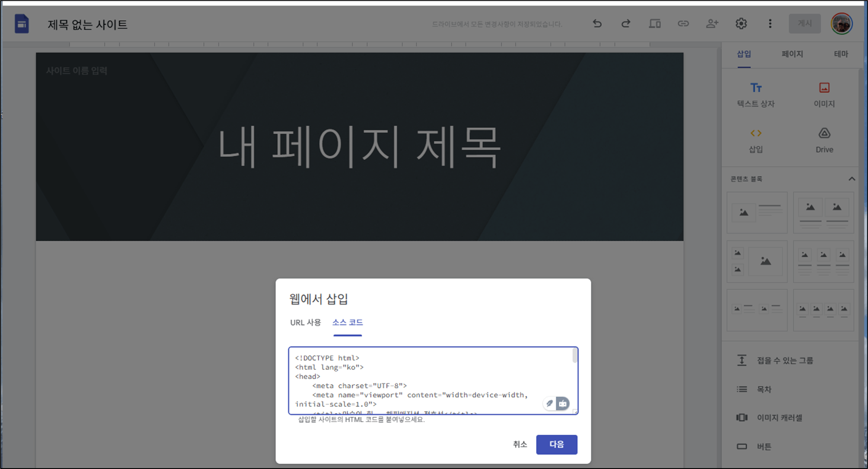Switch to the URL 사용 tab
This screenshot has height=469, width=868.
[x=305, y=323]
